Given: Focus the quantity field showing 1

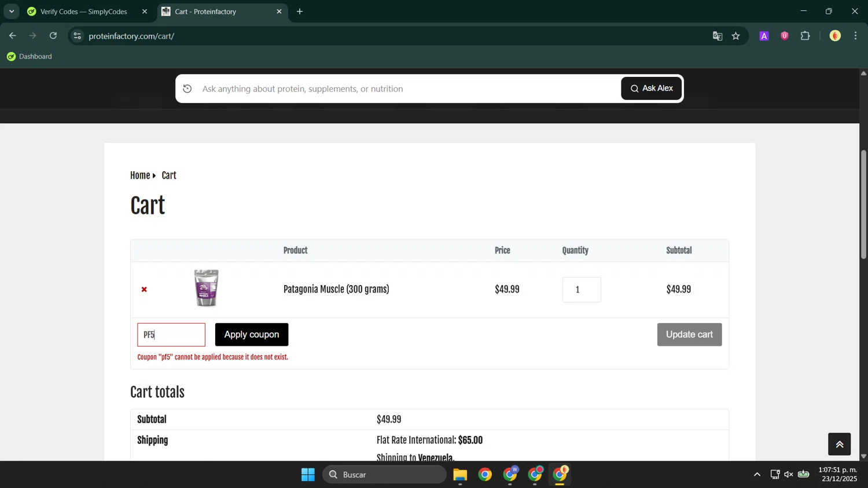Looking at the screenshot, I should click(x=582, y=290).
